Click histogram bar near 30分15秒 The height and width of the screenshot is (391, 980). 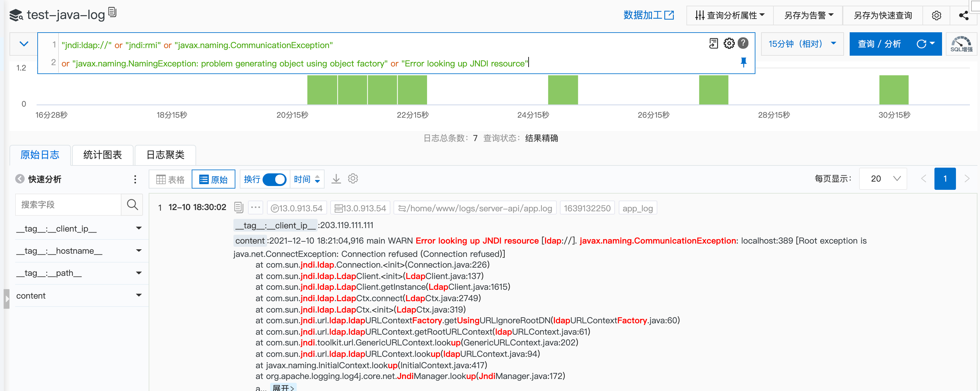894,90
